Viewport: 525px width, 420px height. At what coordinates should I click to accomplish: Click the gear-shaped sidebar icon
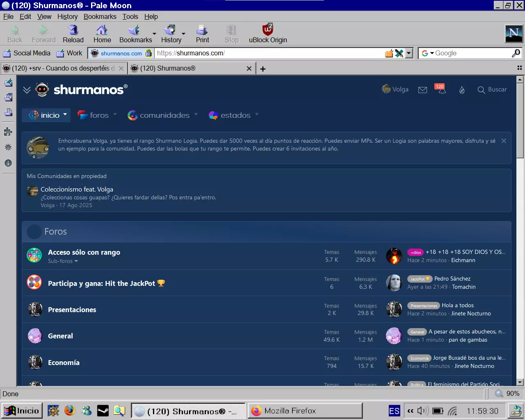(8, 147)
